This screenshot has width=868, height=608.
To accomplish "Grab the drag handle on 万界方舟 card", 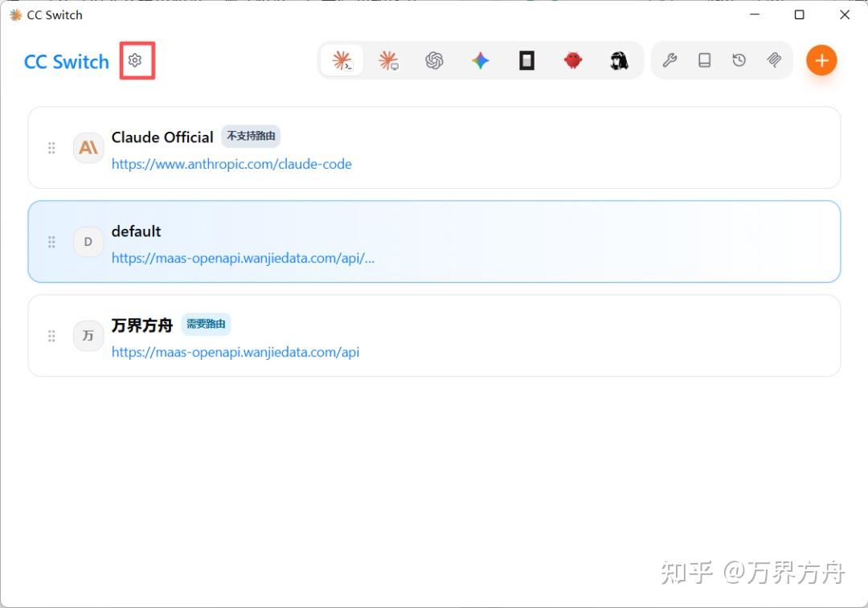I will 51,336.
